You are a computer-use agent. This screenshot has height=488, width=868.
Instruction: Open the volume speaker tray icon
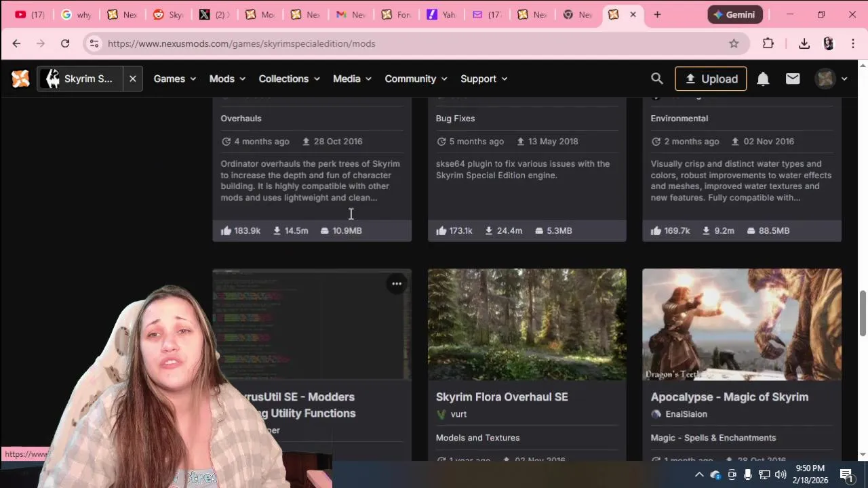pos(781,474)
